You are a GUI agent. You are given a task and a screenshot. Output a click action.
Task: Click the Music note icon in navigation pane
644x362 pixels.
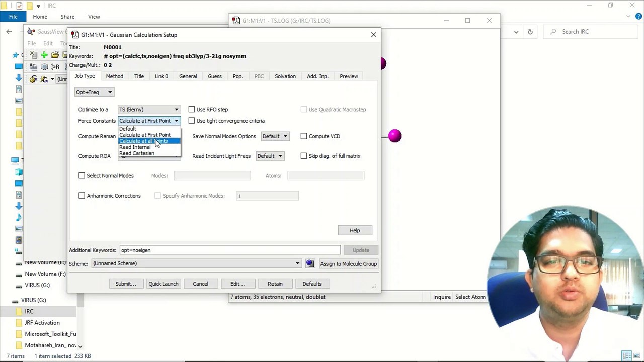[19, 217]
